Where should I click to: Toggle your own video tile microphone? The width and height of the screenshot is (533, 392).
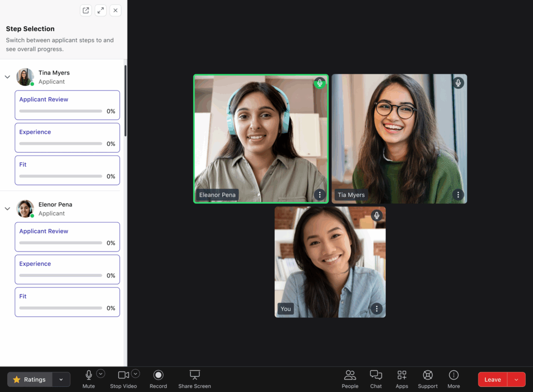pos(377,215)
